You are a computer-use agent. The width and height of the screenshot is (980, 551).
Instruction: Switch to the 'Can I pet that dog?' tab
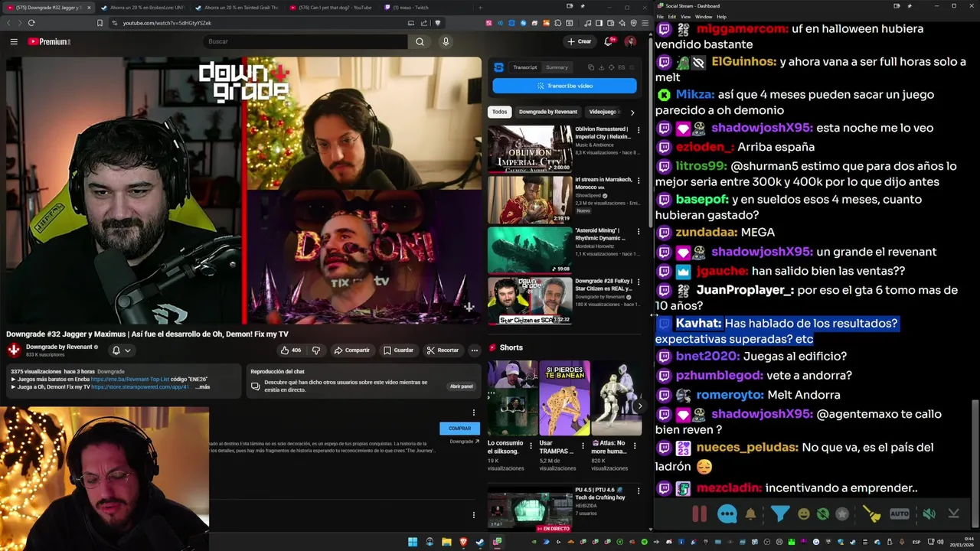coord(332,8)
